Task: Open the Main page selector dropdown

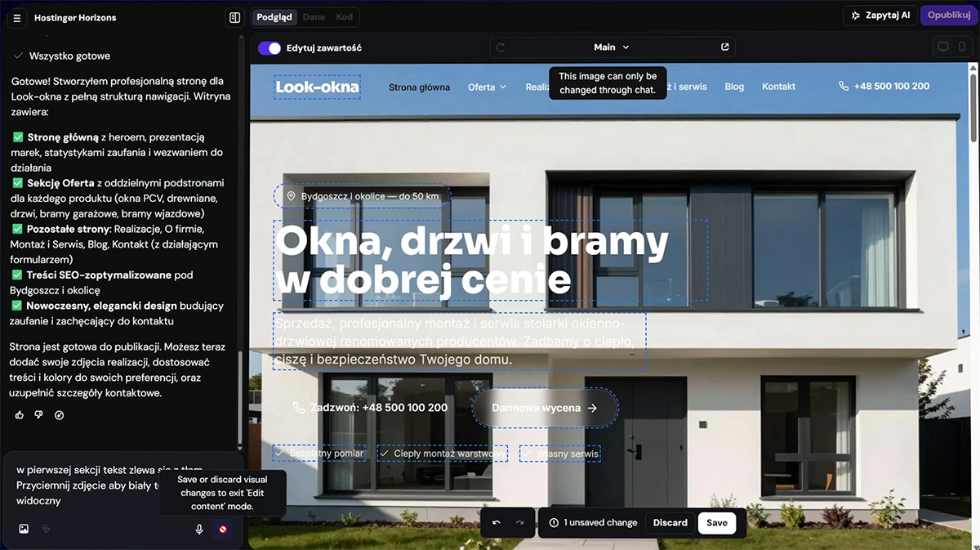Action: (612, 47)
